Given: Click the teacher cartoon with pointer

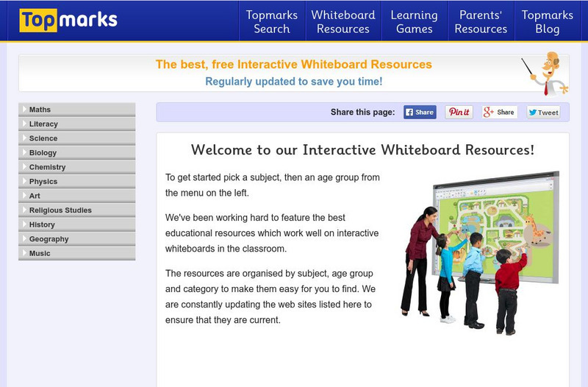Looking at the screenshot, I should pyautogui.click(x=545, y=73).
